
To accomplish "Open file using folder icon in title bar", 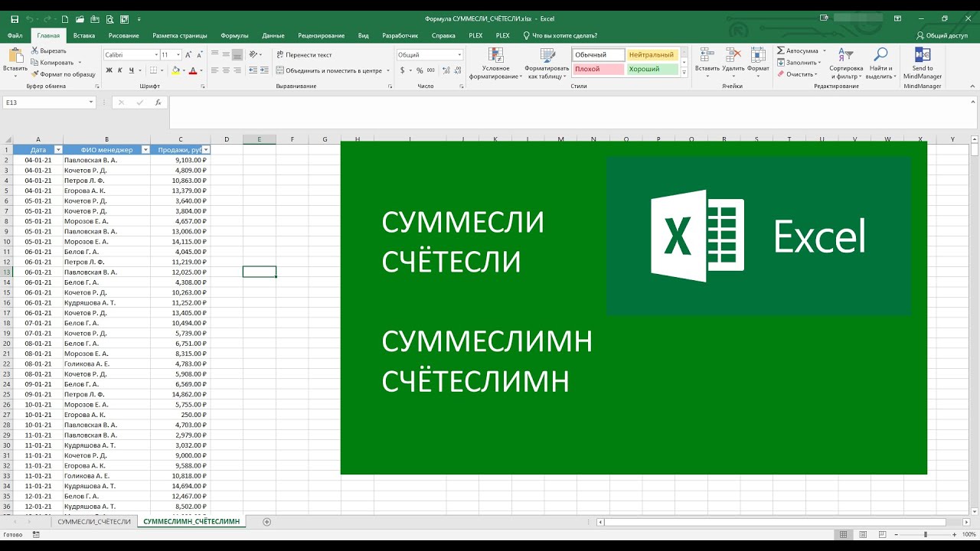I will 80,18.
